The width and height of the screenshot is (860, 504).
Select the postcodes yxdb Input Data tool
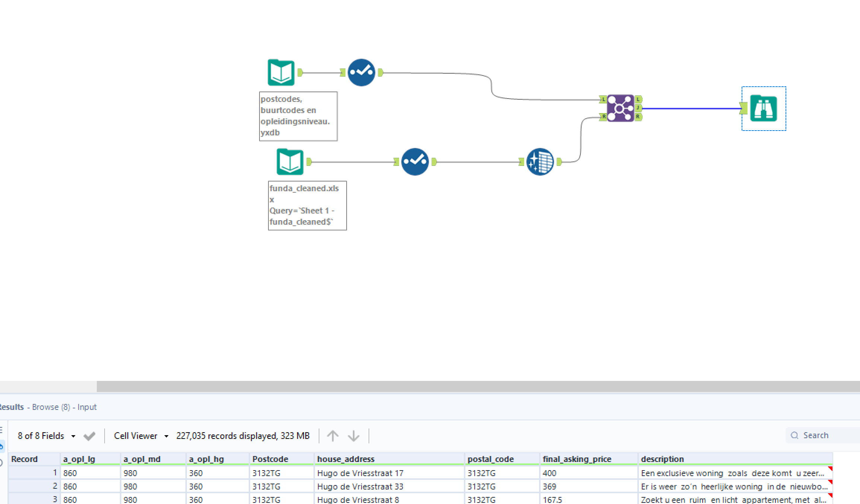click(281, 73)
